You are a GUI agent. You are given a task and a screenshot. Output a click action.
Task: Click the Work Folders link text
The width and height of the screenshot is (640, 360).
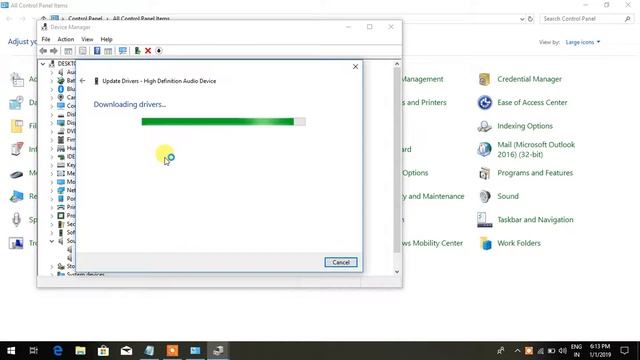tap(518, 243)
